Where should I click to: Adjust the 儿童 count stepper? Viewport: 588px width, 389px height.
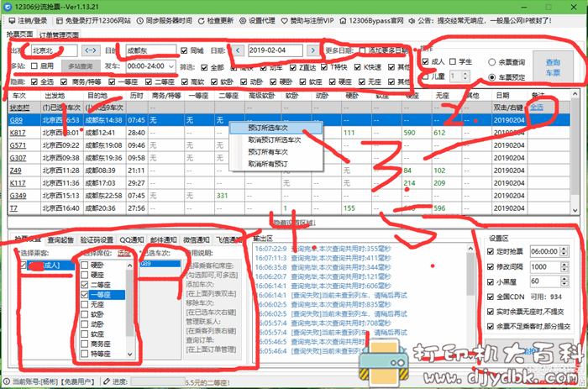tap(465, 76)
